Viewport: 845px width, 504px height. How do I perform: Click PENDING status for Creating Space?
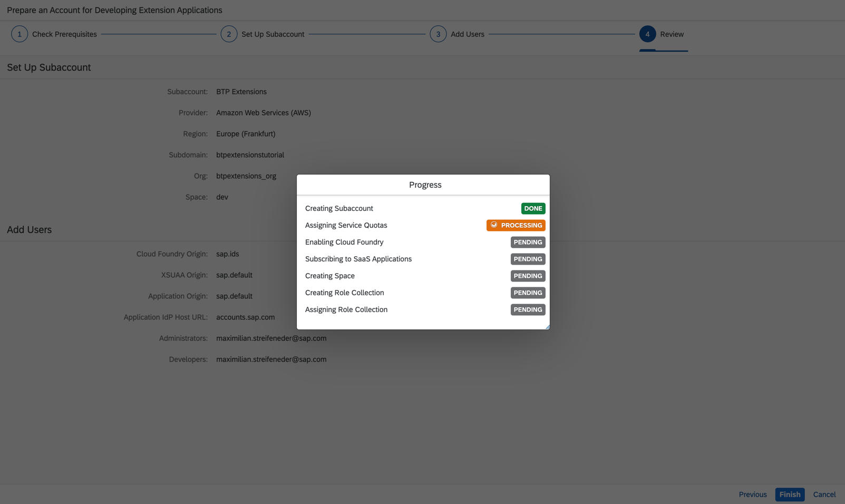(528, 276)
